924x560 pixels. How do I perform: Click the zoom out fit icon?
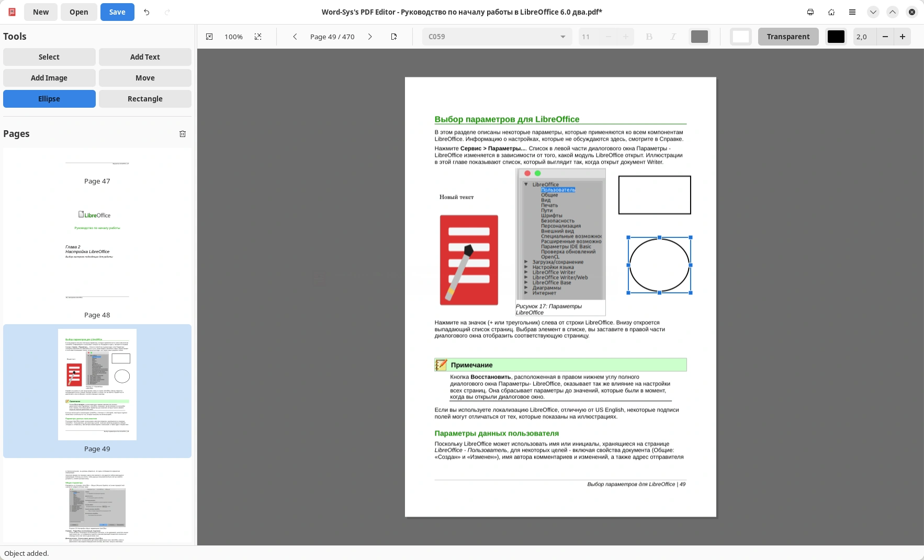click(x=209, y=37)
